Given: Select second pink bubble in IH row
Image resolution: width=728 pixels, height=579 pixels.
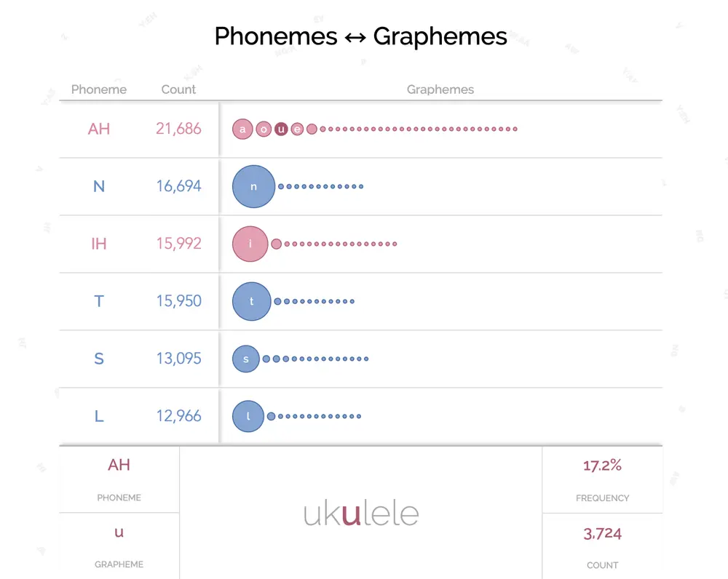Looking at the screenshot, I should 276,244.
